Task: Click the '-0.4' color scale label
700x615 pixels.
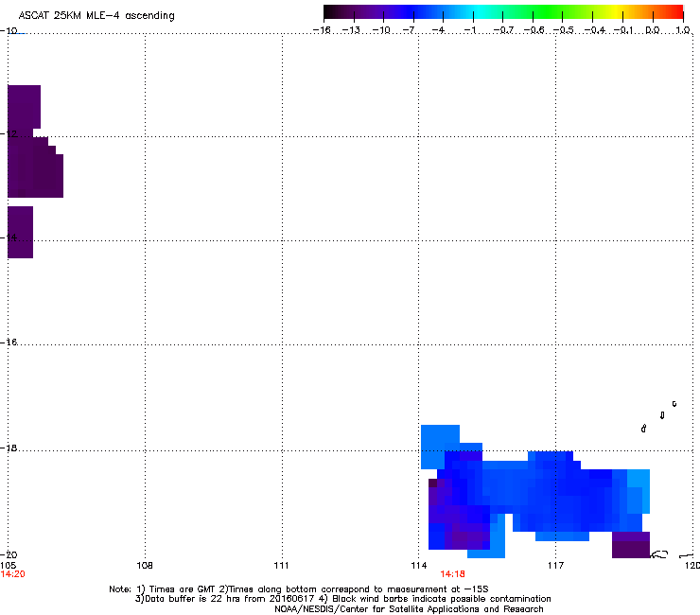Action: (x=595, y=30)
